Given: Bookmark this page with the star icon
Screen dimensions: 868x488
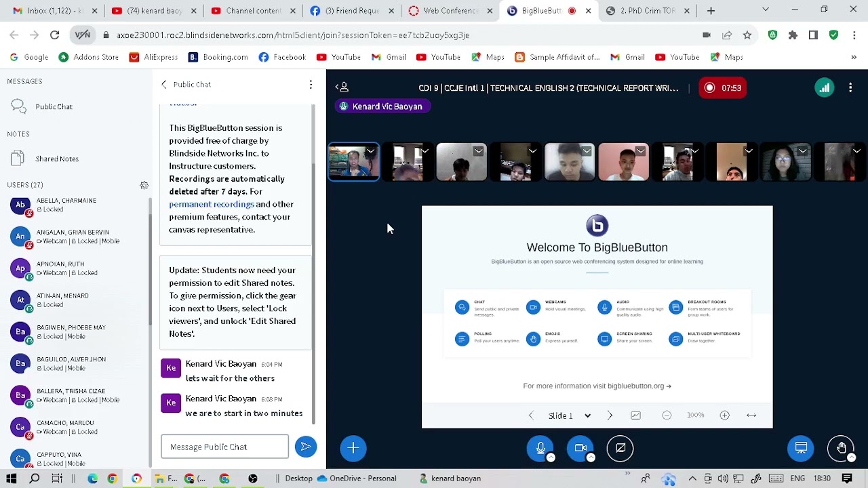Looking at the screenshot, I should 747,35.
